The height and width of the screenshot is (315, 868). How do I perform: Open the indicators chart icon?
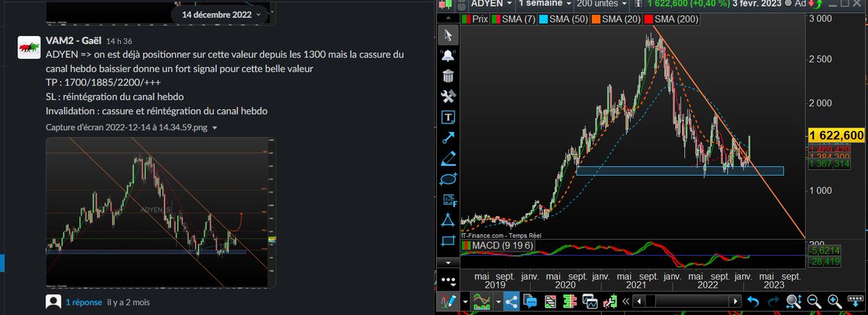point(482,301)
